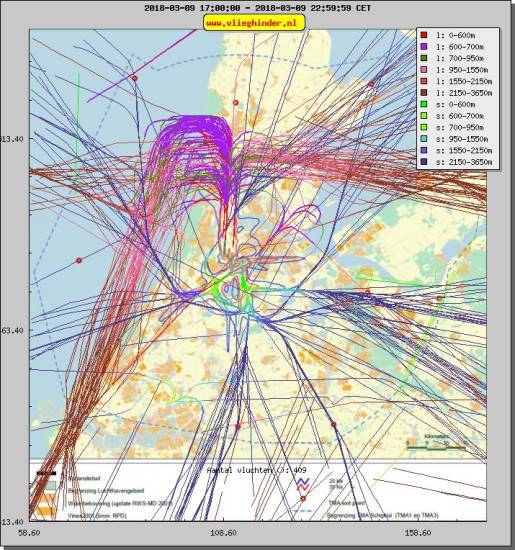Click the red swatch for l: 0-600m
The height and width of the screenshot is (550, 515).
tap(424, 35)
